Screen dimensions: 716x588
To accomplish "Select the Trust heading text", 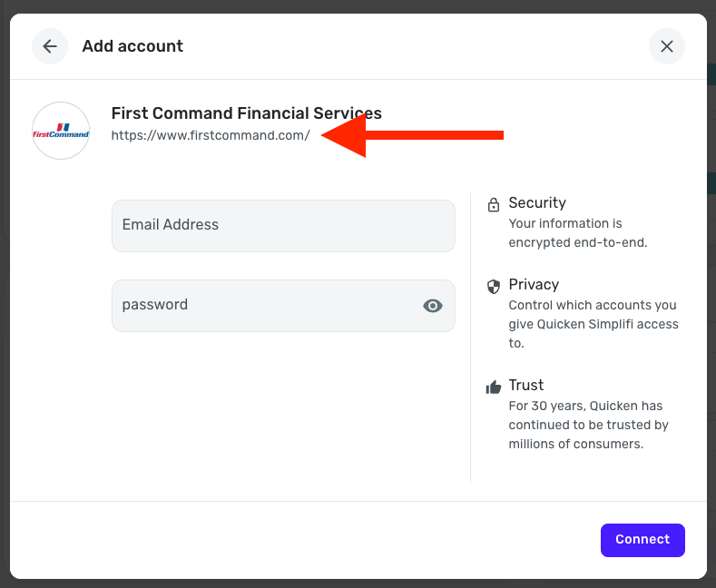I will tap(527, 386).
